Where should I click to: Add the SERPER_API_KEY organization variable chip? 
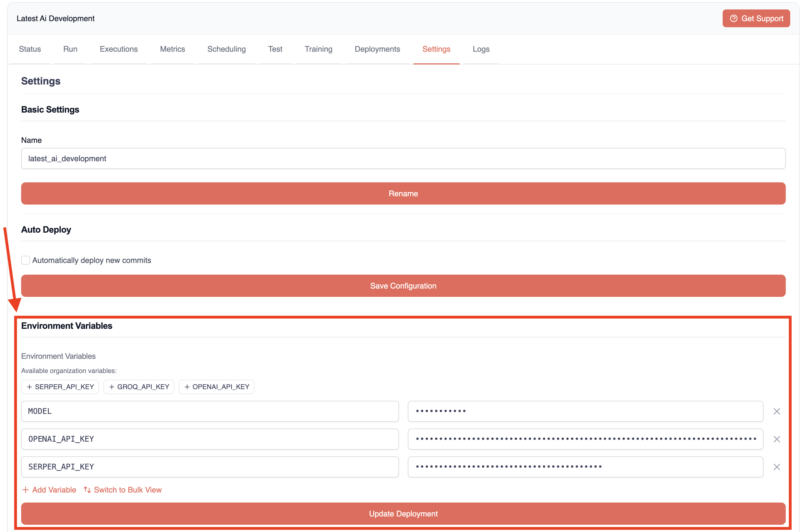(60, 387)
